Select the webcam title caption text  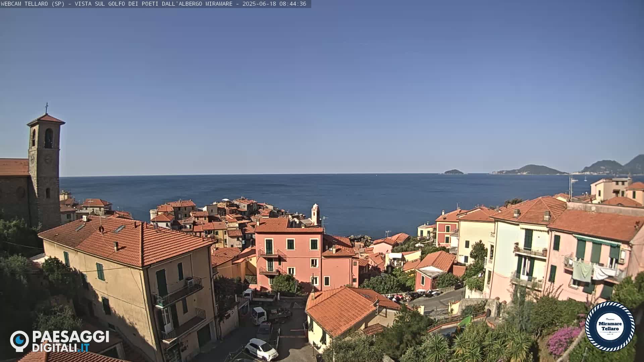tap(117, 4)
